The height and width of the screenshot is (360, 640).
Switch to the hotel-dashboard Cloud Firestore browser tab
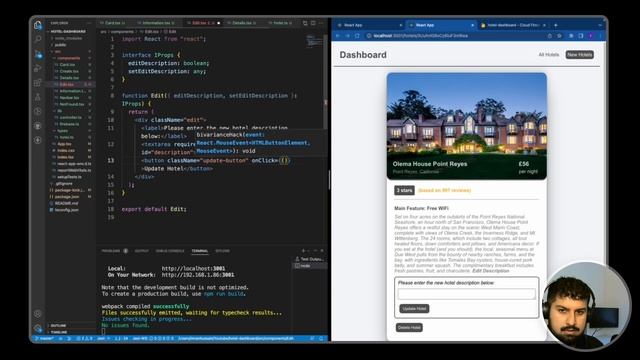(513, 25)
